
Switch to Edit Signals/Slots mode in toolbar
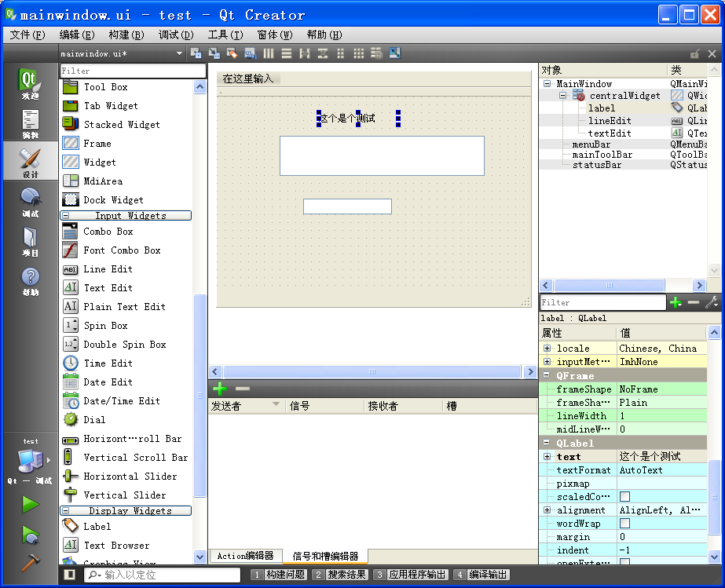tap(214, 53)
